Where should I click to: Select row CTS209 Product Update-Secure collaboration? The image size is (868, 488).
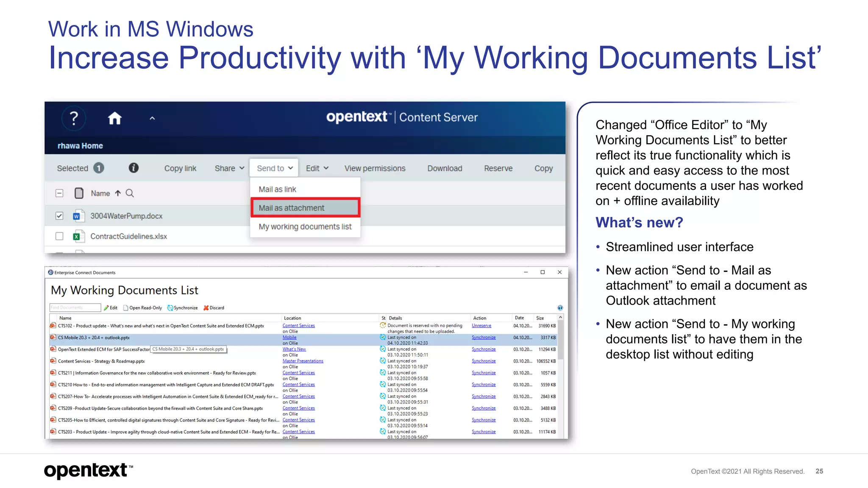(303, 411)
